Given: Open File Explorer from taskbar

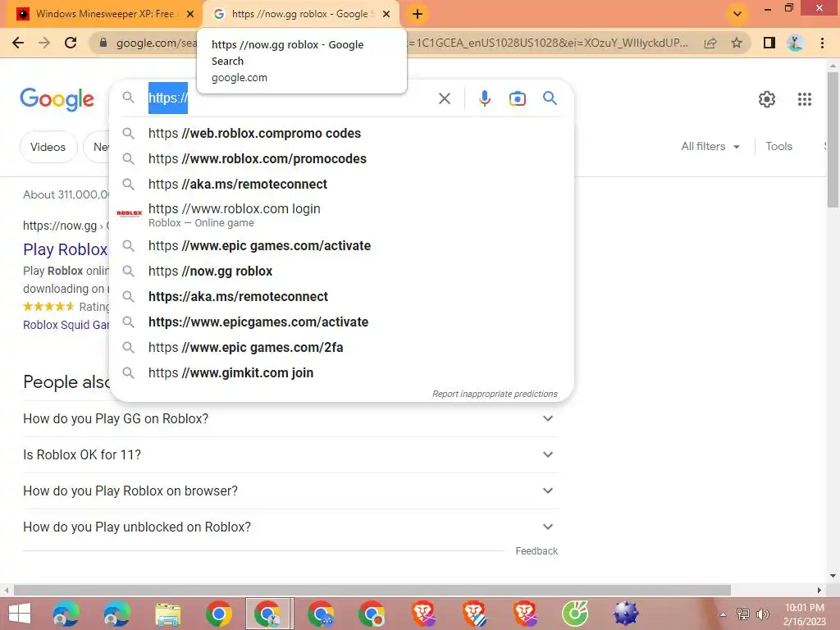Looking at the screenshot, I should [x=167, y=614].
